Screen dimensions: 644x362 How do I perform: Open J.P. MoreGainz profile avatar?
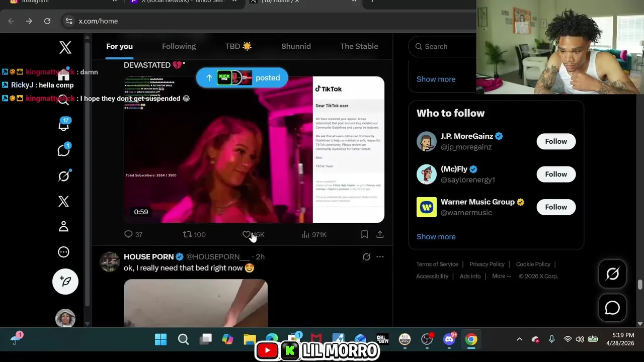tap(426, 141)
